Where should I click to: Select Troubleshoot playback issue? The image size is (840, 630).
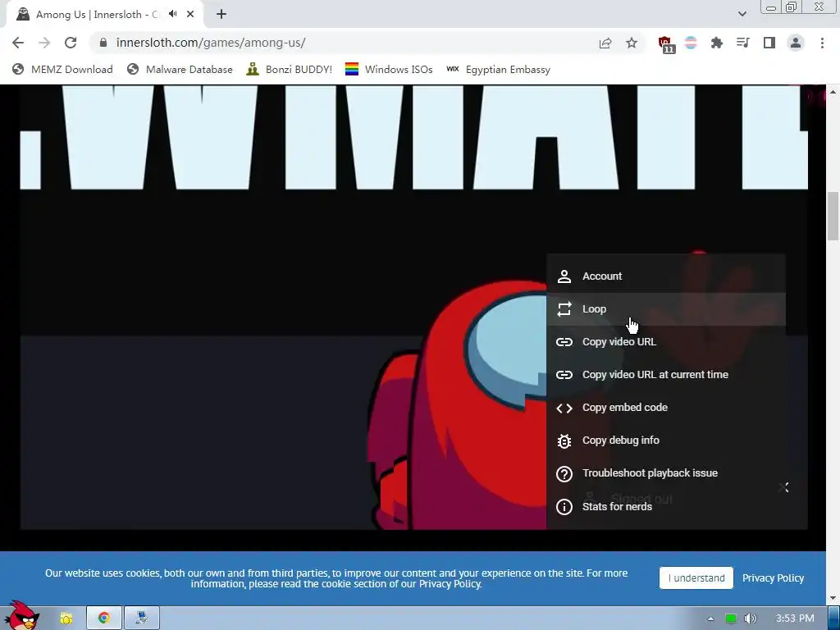pyautogui.click(x=666, y=473)
